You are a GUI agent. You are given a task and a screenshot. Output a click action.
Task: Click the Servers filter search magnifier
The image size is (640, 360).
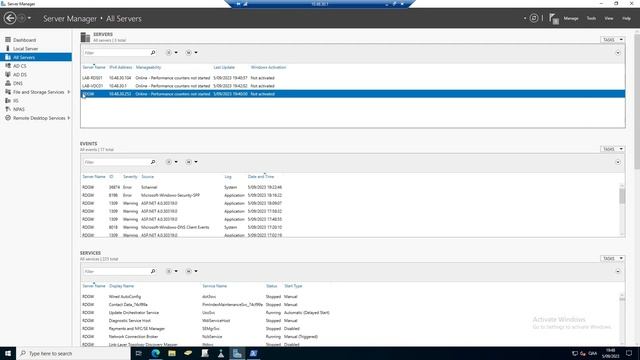tap(153, 53)
